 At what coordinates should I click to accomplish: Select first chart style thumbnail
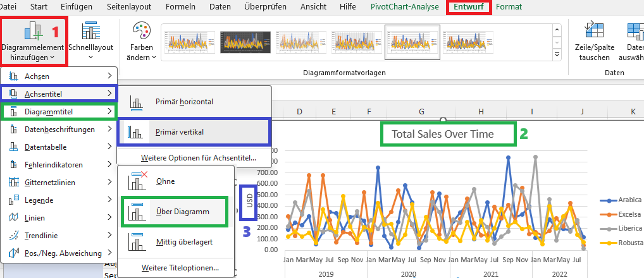click(189, 42)
